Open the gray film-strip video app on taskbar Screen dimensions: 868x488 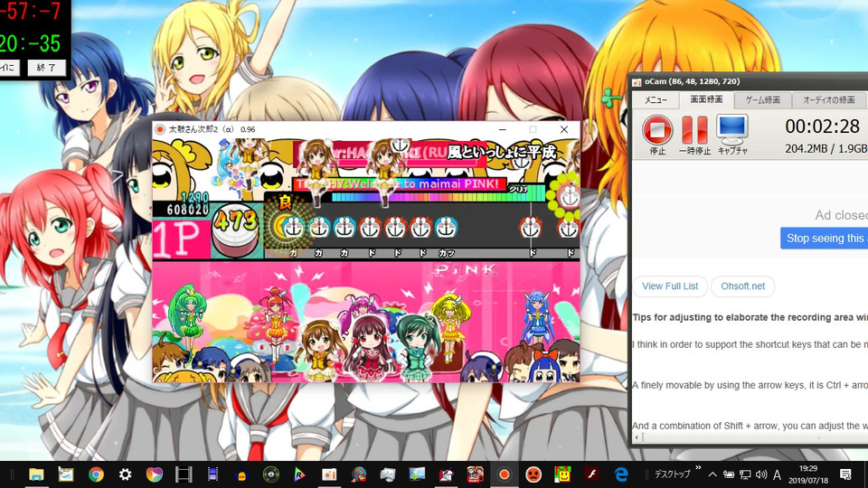pos(184,474)
